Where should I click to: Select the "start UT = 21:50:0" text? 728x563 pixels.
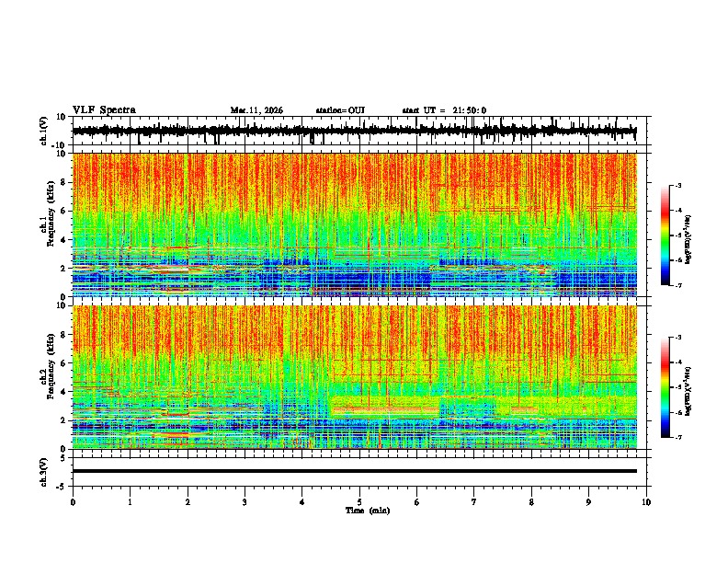pyautogui.click(x=444, y=110)
